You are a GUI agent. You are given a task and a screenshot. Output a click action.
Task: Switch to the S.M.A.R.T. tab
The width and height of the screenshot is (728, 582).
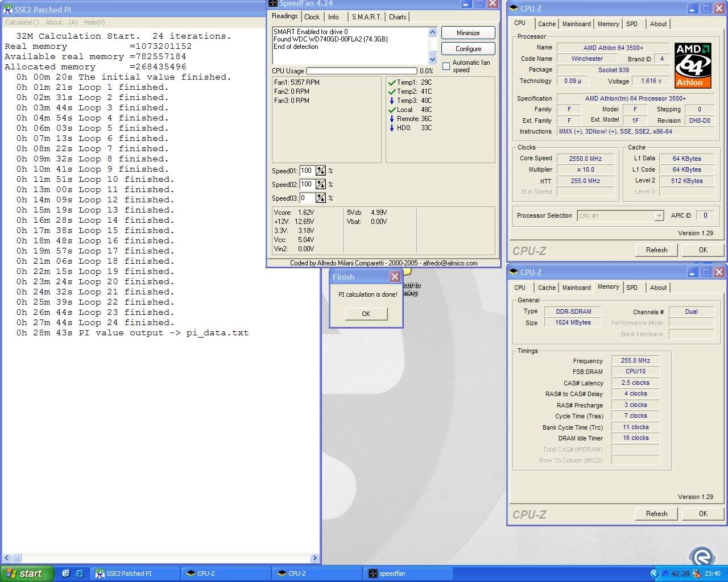(x=366, y=17)
